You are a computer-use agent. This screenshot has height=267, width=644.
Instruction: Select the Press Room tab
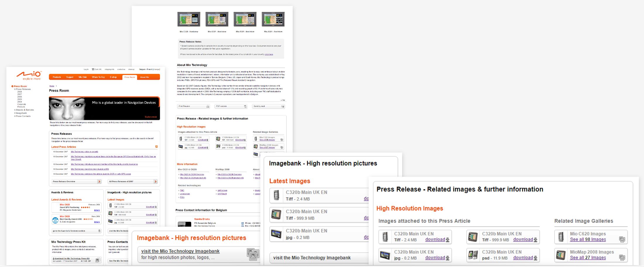(x=129, y=77)
